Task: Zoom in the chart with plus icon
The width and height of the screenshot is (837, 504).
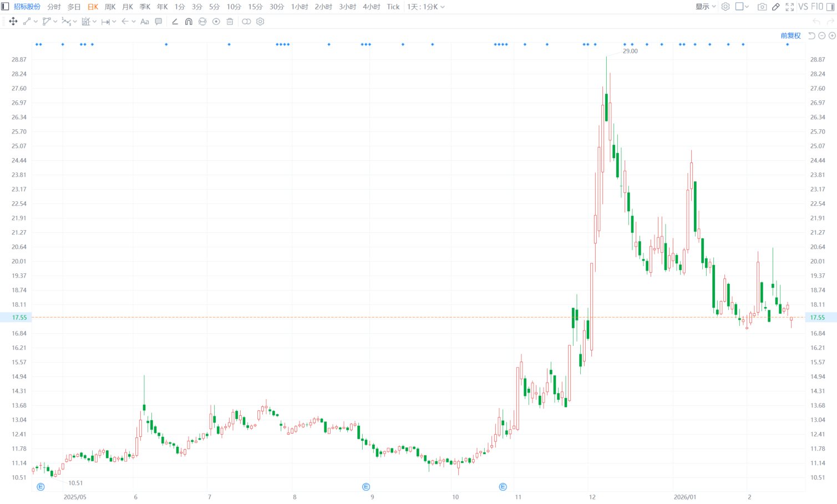Action: (x=832, y=35)
